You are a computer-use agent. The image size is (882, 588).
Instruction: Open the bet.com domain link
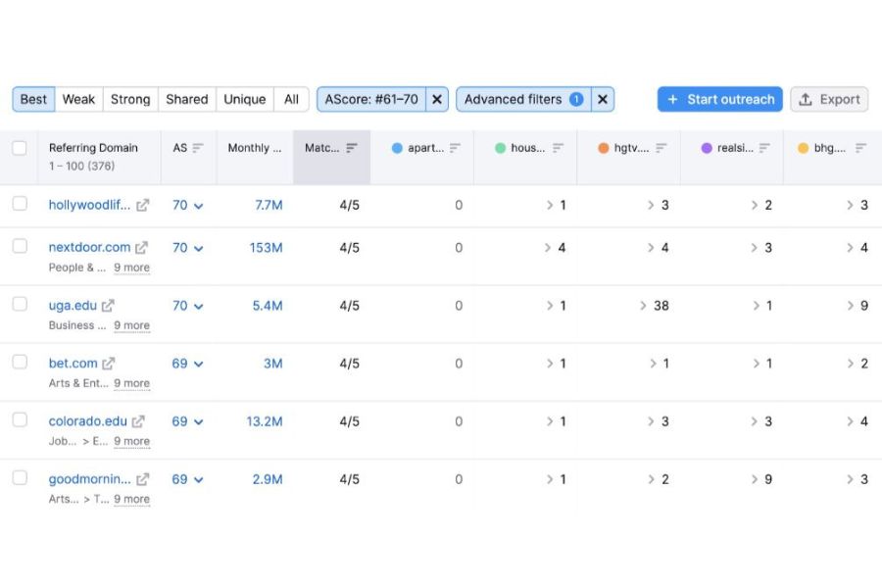[73, 364]
